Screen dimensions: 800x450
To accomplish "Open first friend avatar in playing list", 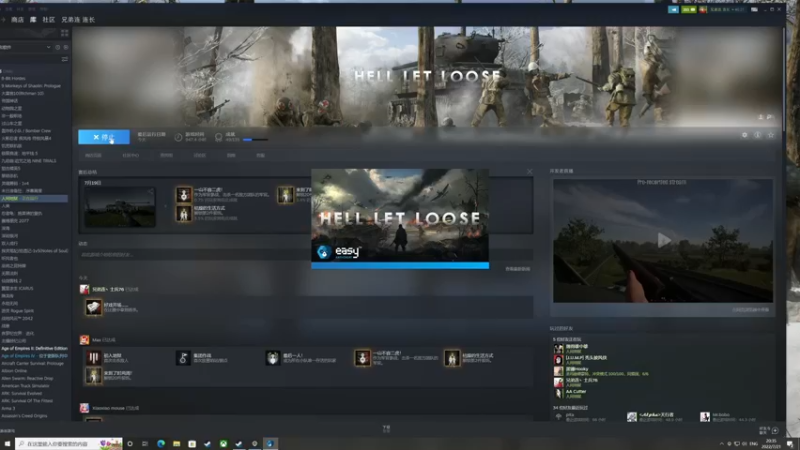I will click(559, 348).
